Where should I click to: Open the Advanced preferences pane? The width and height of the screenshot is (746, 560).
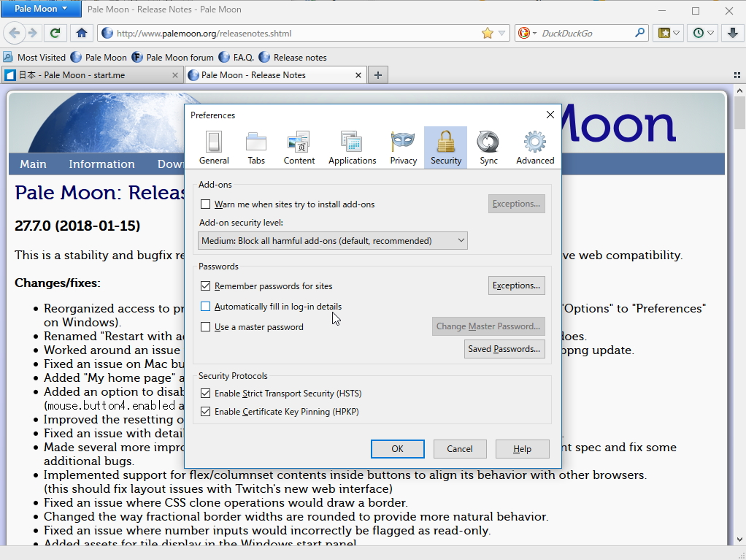(535, 147)
